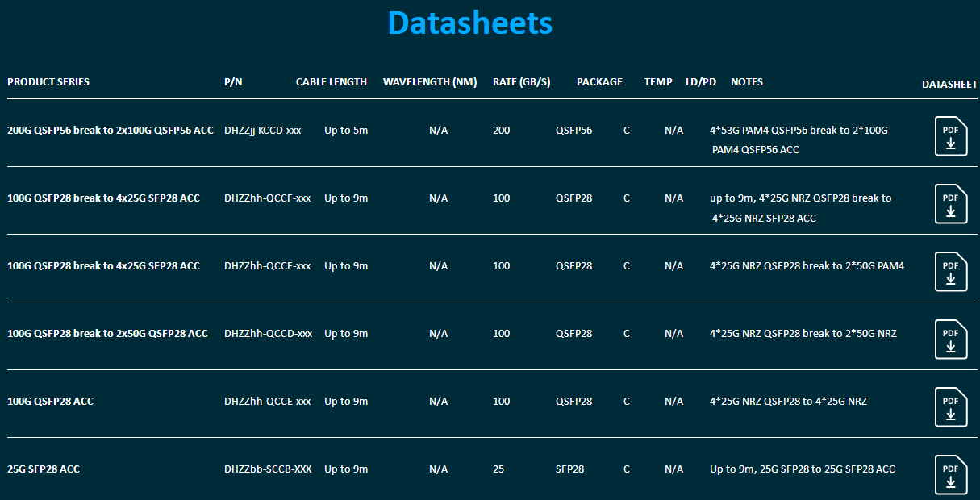Screen dimensions: 980x500
Task: Click 'Up to 5m' cable length cell
Action: pos(346,130)
